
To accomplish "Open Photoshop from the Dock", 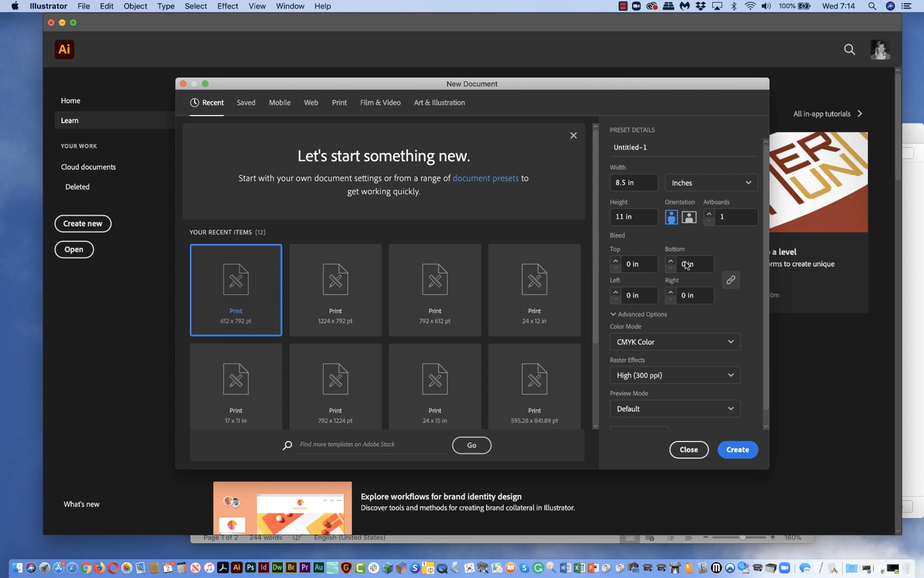I will pos(250,567).
